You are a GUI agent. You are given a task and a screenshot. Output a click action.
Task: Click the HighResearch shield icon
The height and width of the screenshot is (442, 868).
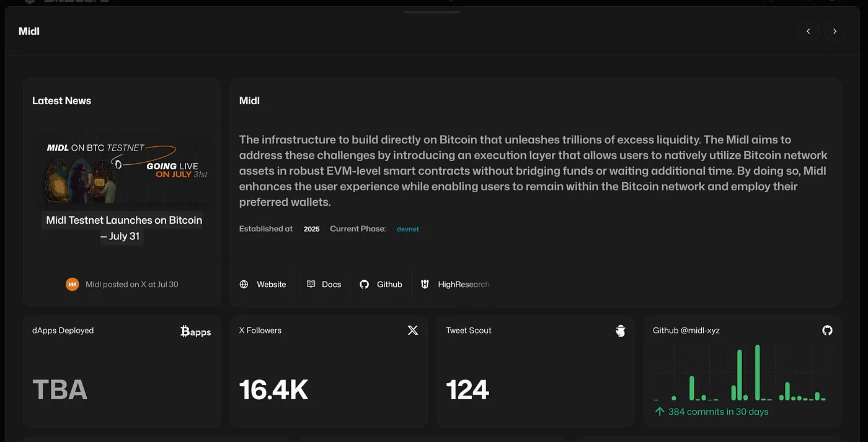tap(425, 285)
